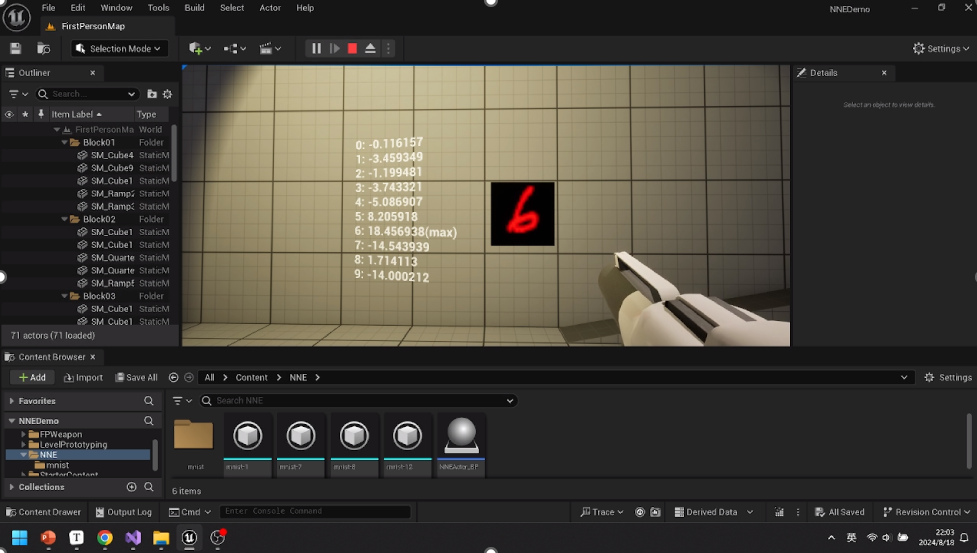Open the Actor menu
The image size is (977, 553).
(270, 8)
